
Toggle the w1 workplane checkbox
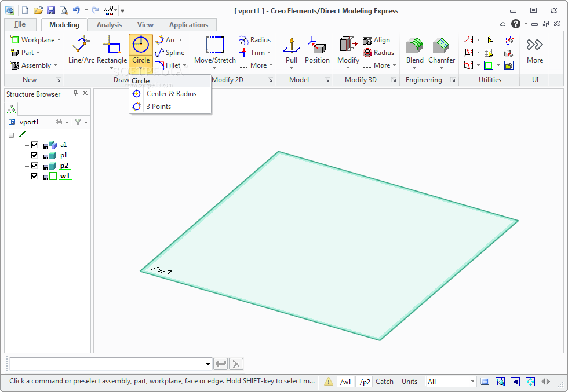pos(34,176)
